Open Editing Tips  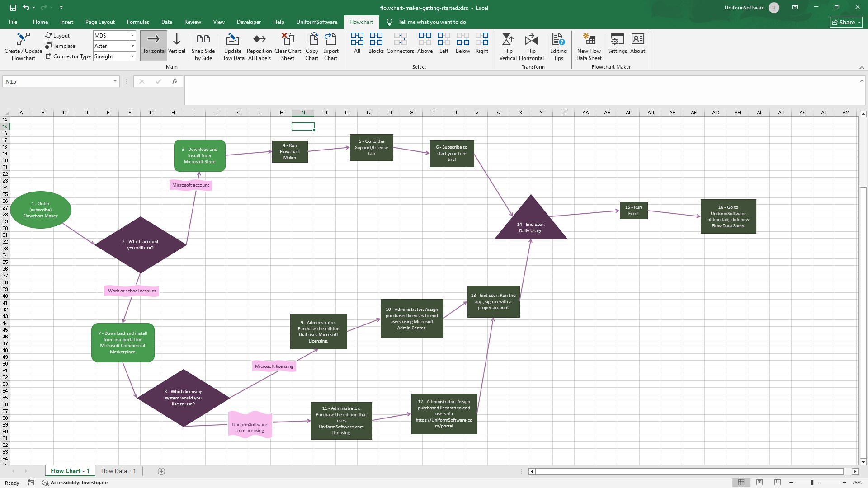[558, 40]
